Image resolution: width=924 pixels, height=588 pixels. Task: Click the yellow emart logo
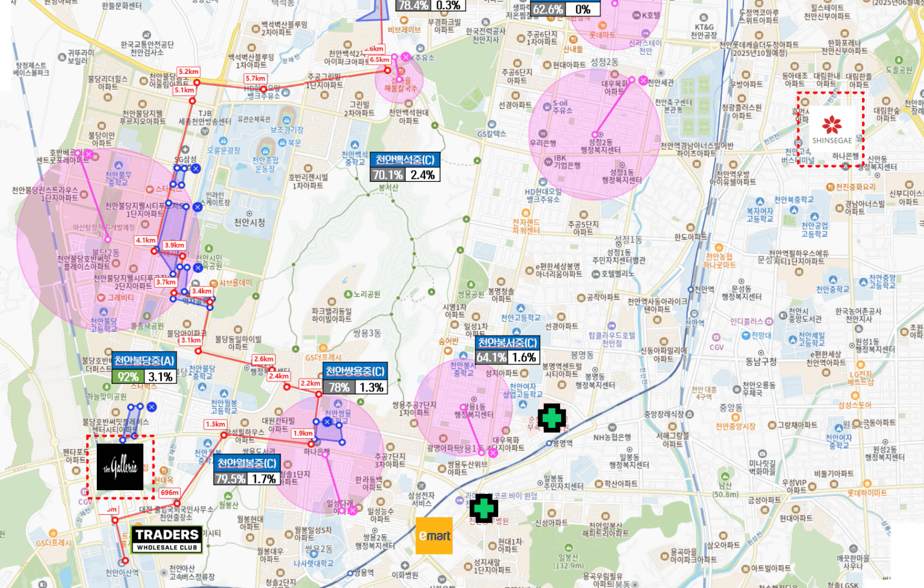434,536
